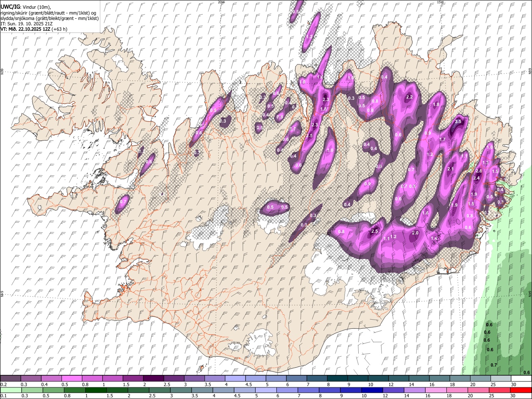The height and width of the screenshot is (399, 532).
Task: Choose the lavender snow swatch between 4 and 4.5
Action: [x=234, y=378]
